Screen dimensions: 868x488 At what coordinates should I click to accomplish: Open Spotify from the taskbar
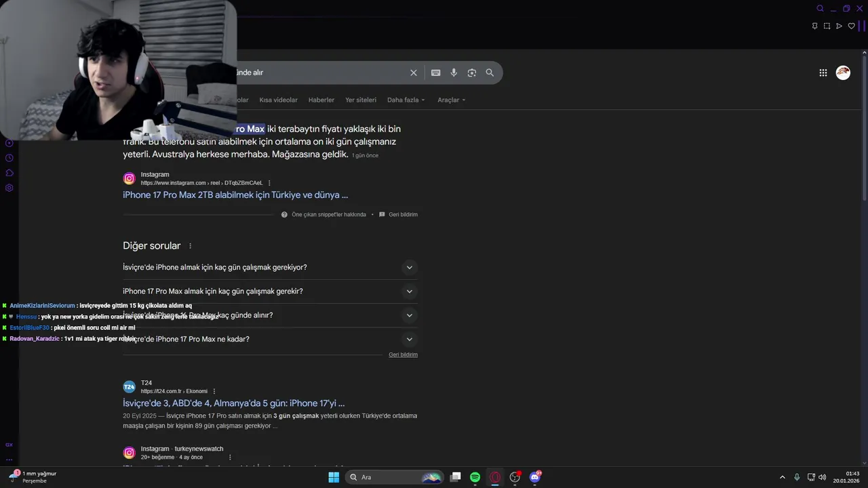pyautogui.click(x=475, y=477)
